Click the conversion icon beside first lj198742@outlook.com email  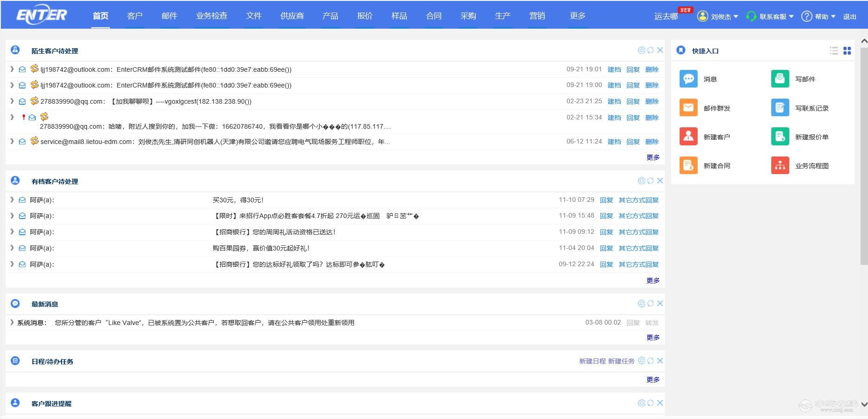point(34,69)
